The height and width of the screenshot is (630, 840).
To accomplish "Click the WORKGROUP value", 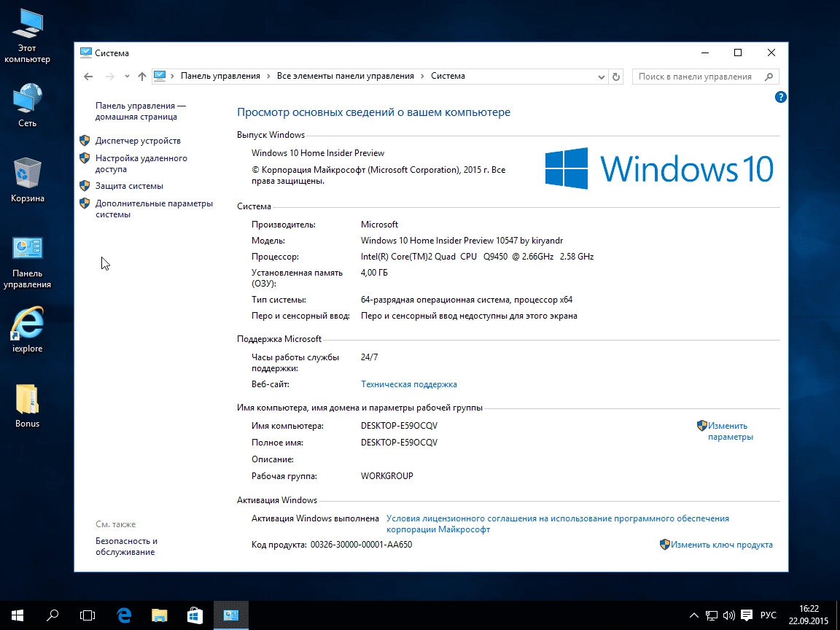I will click(x=386, y=475).
